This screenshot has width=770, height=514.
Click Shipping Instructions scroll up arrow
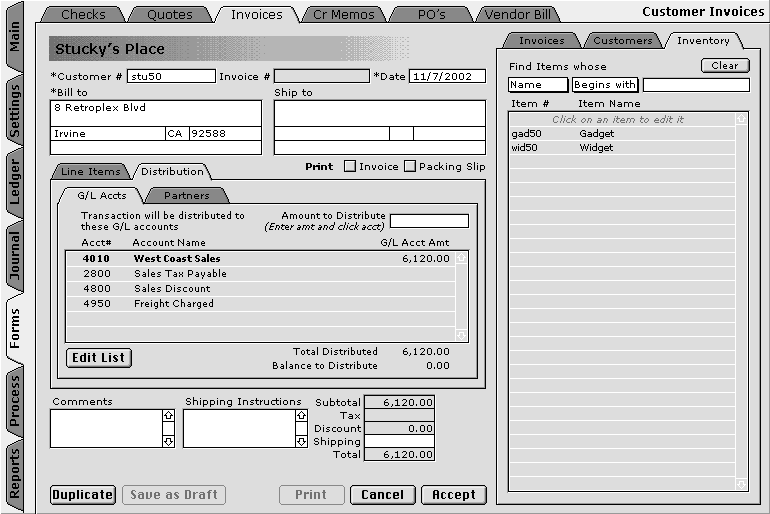point(302,416)
